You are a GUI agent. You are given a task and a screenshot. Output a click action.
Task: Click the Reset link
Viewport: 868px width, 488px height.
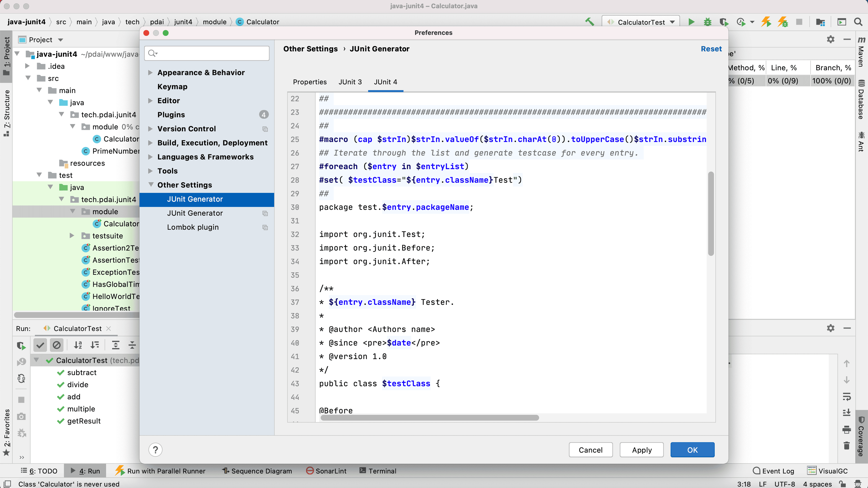[711, 49]
